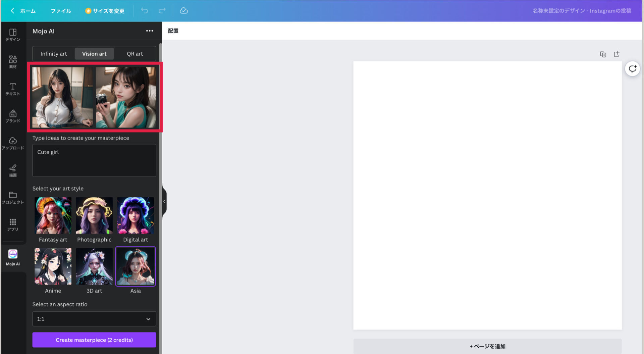
Task: Open the 素材 (Elements) sidebar panel
Action: click(x=13, y=62)
